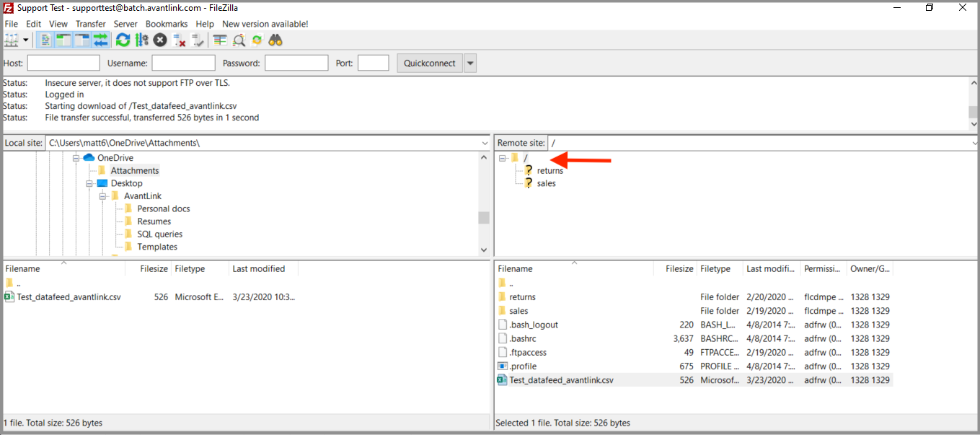Select Test_datafeed_avantlink.csv in the local file list
Screen dimensions: 980x435
(x=150, y=297)
